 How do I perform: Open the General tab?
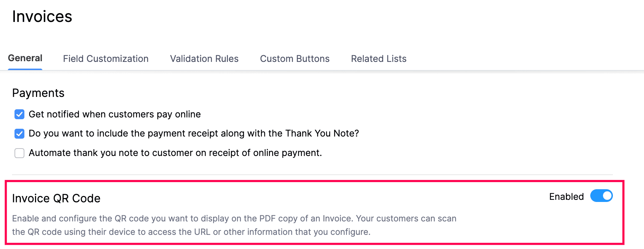(25, 58)
